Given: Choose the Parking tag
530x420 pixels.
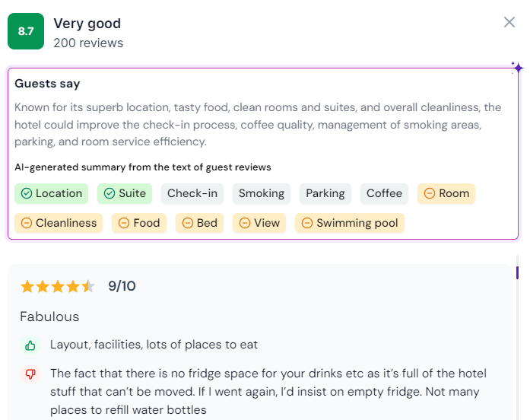Looking at the screenshot, I should coord(325,193).
